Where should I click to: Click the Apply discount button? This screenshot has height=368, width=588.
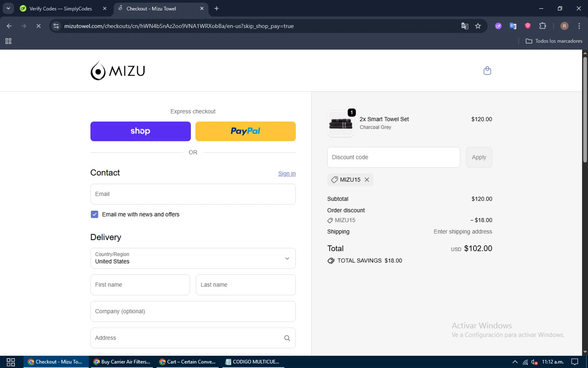pos(479,157)
